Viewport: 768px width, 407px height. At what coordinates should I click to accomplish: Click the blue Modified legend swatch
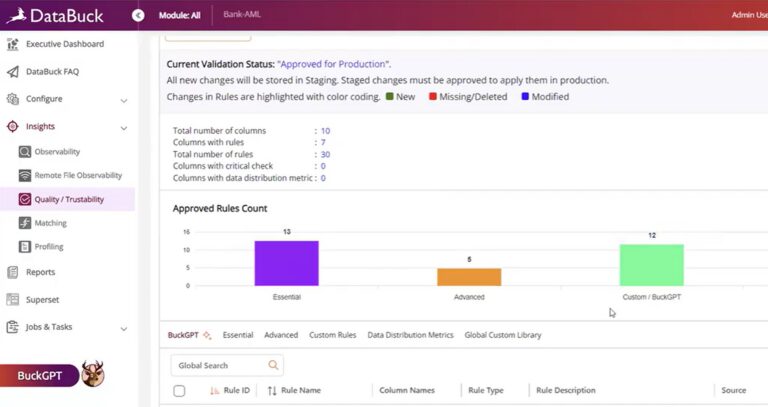[x=525, y=96]
